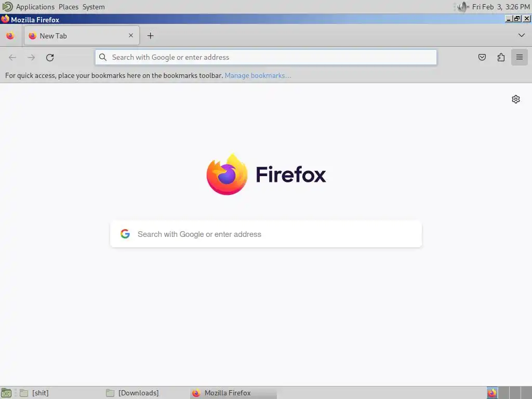Click the MATE logo icon in top panel
This screenshot has width=532, height=399.
click(7, 6)
